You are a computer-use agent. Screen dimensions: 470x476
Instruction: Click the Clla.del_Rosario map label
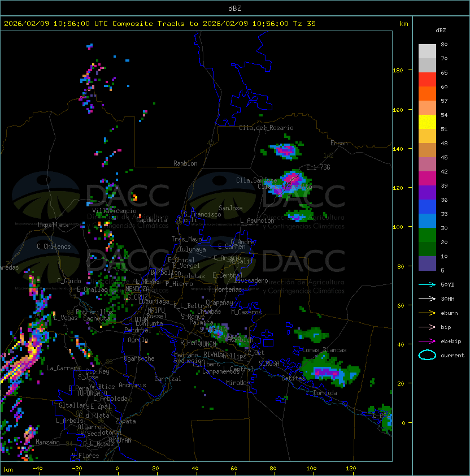pyautogui.click(x=266, y=128)
